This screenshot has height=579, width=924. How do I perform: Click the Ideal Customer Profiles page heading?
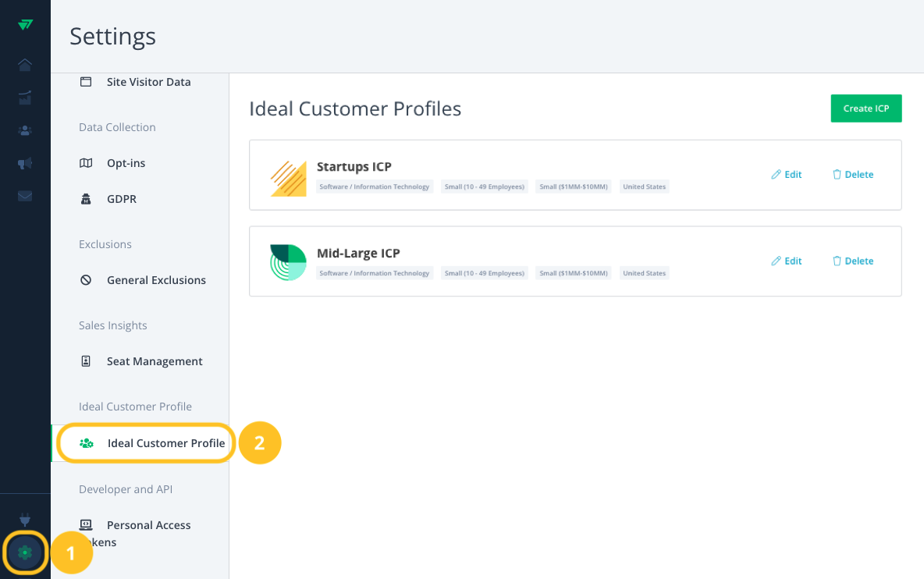coord(355,109)
